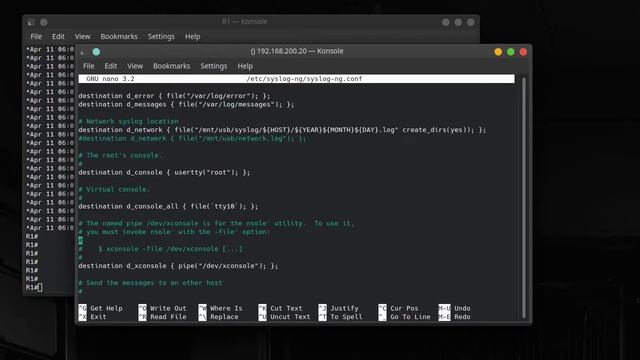This screenshot has width=640, height=360.
Task: Click the active destination d_network line with create_dirs
Action: pos(282,130)
